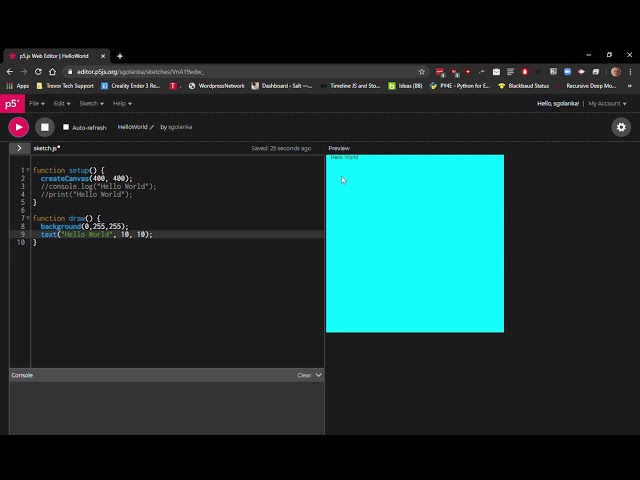Open profile link sgolanka
Viewport: 640px width, 480px height.
coord(180,127)
